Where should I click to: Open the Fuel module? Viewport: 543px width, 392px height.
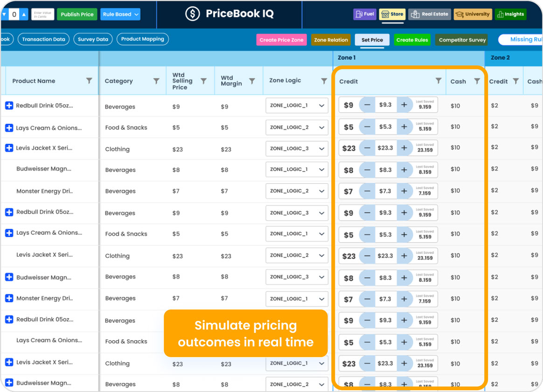coord(364,14)
